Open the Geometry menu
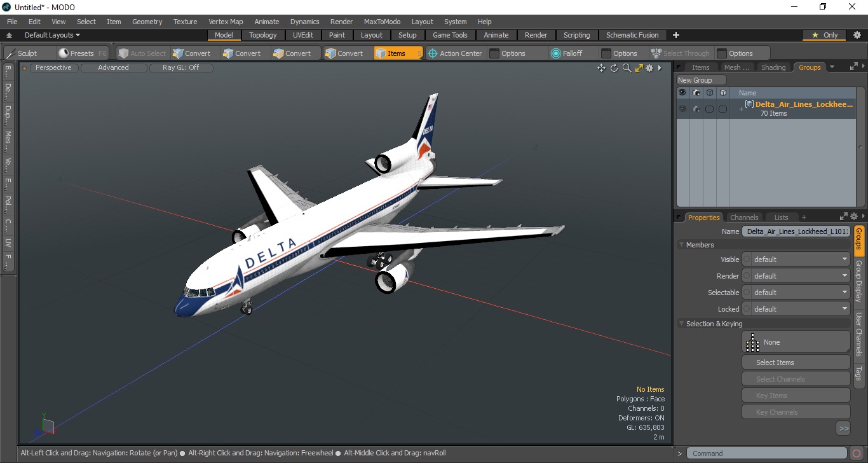 pyautogui.click(x=147, y=22)
